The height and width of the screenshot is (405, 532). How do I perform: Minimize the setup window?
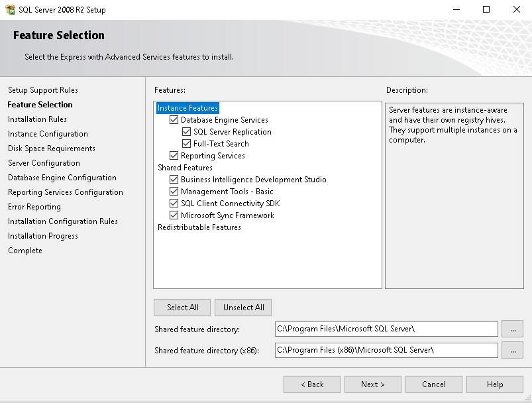[x=456, y=9]
